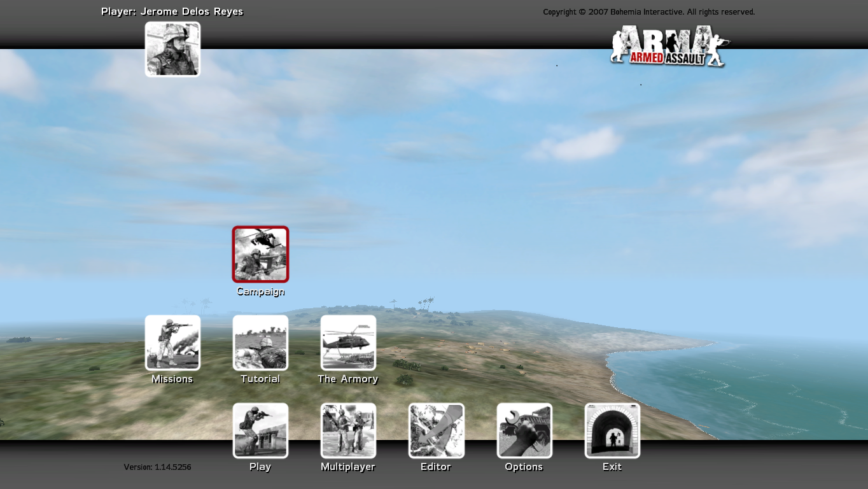Screen dimensions: 868x489
Task: Click the Exit text label
Action: click(x=612, y=467)
